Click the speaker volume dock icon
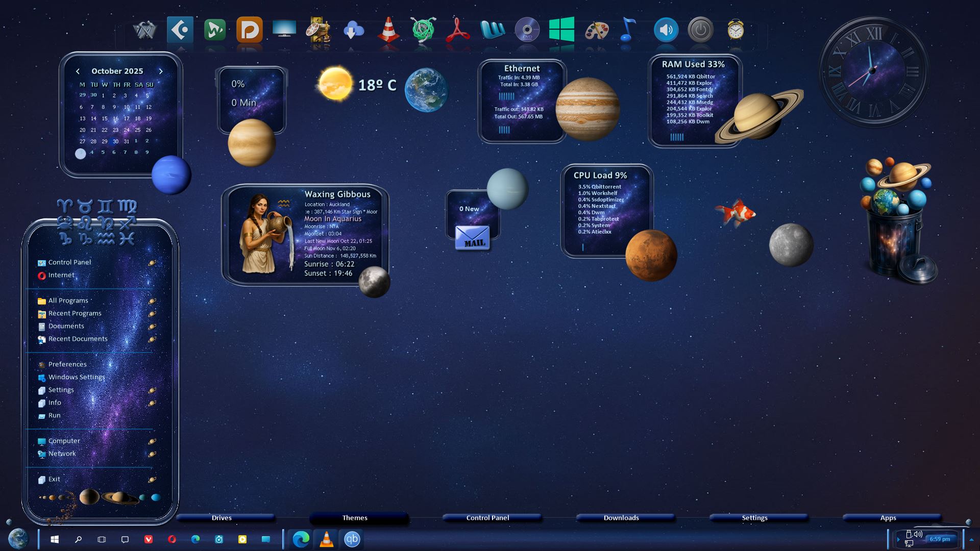The width and height of the screenshot is (980, 551). [x=666, y=30]
